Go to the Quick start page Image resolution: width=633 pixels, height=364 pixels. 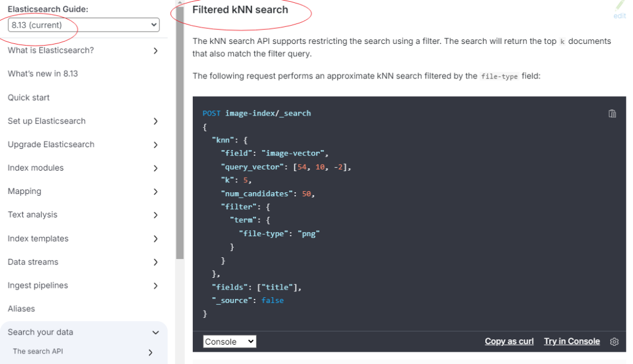point(28,98)
